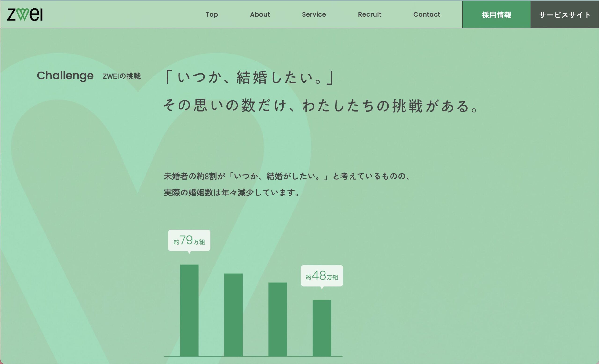
Task: Open the サービスサイト dark button
Action: pyautogui.click(x=564, y=15)
